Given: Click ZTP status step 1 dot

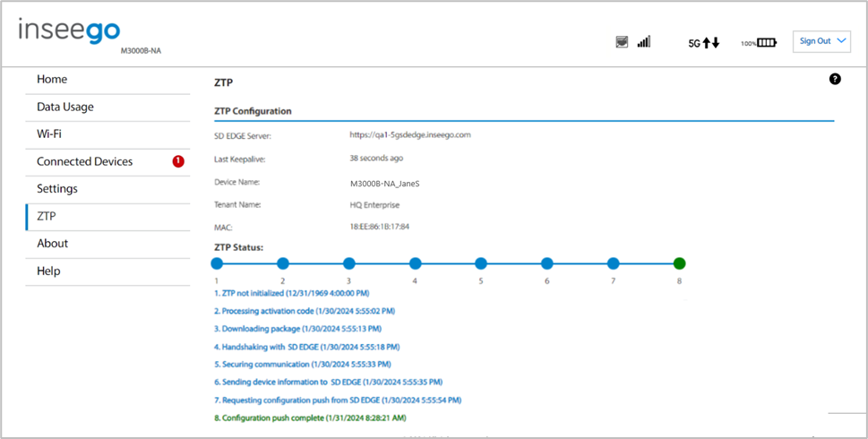Looking at the screenshot, I should point(217,263).
